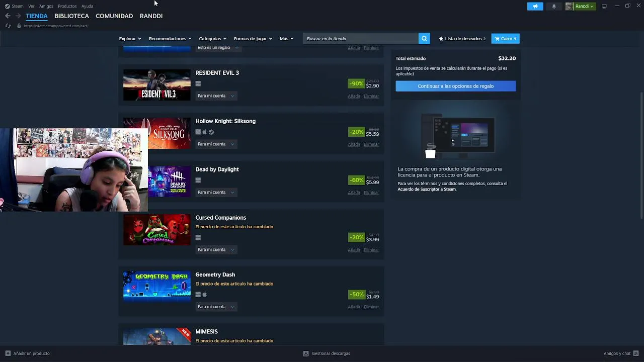Go forward with the right arrow

(18, 16)
